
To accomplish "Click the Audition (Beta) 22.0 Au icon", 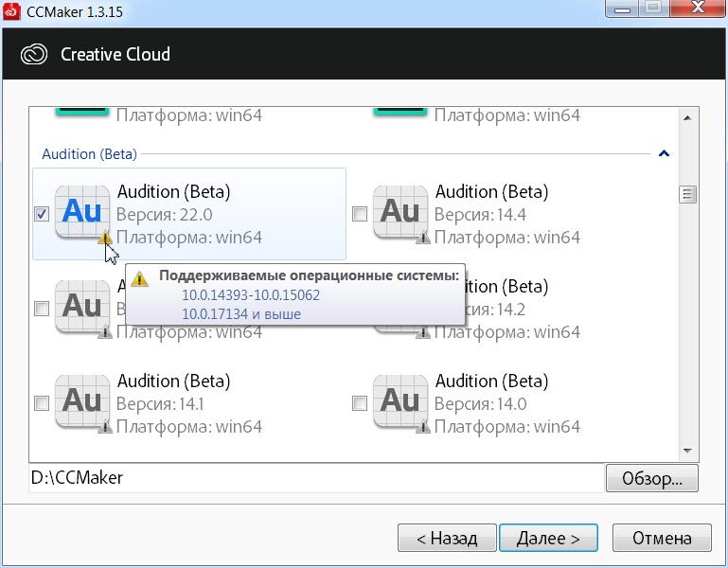I will coord(82,211).
